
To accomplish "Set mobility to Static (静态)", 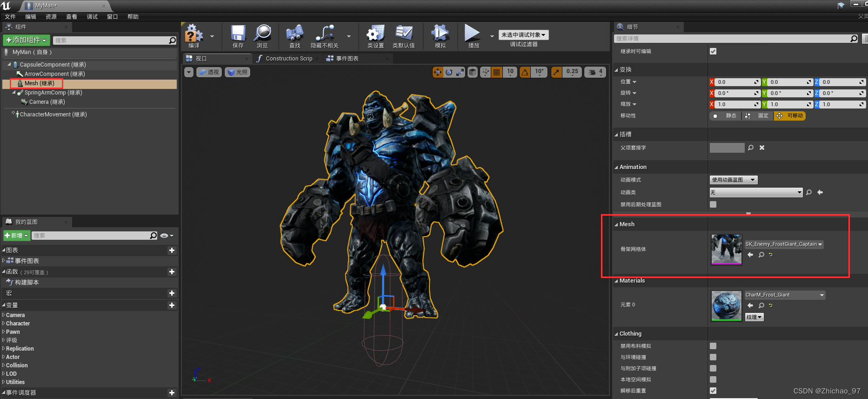I will [725, 115].
